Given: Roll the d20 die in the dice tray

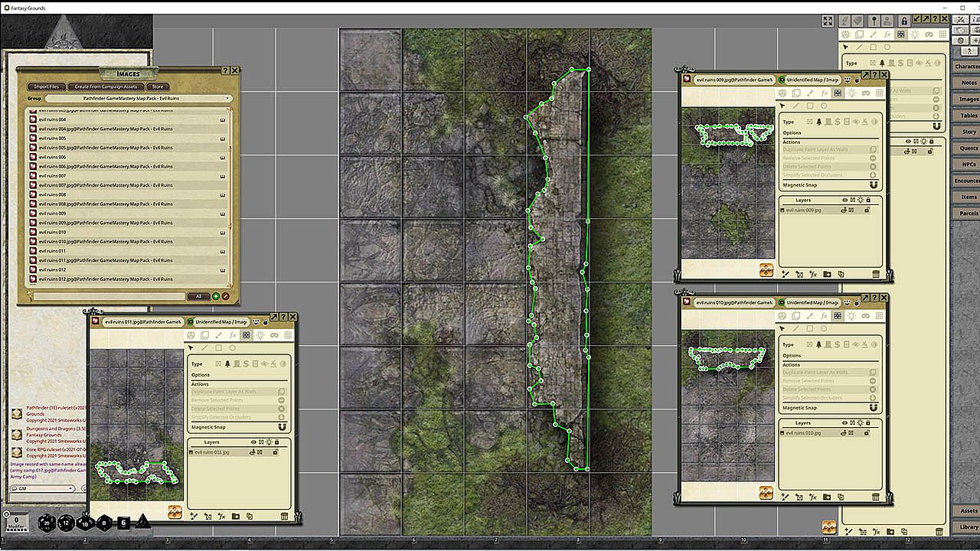Looking at the screenshot, I should (x=47, y=523).
